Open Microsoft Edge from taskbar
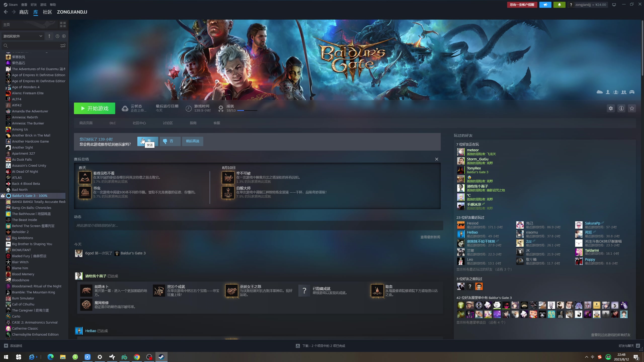This screenshot has height=362, width=644. click(x=50, y=357)
